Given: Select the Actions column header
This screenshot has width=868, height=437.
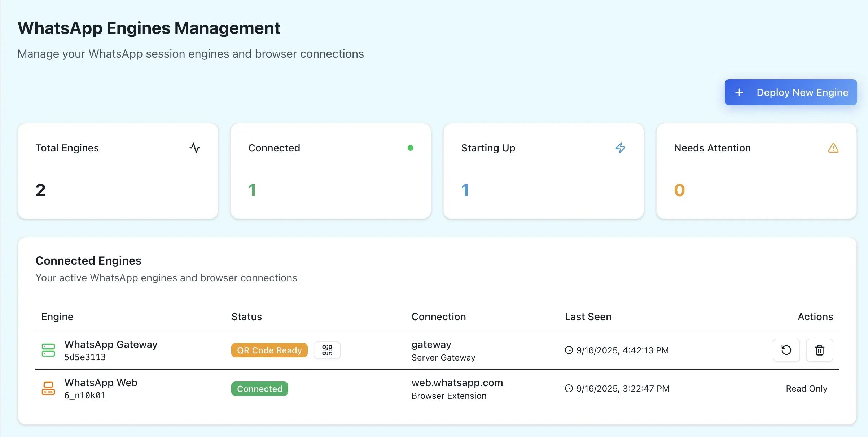Looking at the screenshot, I should coord(815,317).
